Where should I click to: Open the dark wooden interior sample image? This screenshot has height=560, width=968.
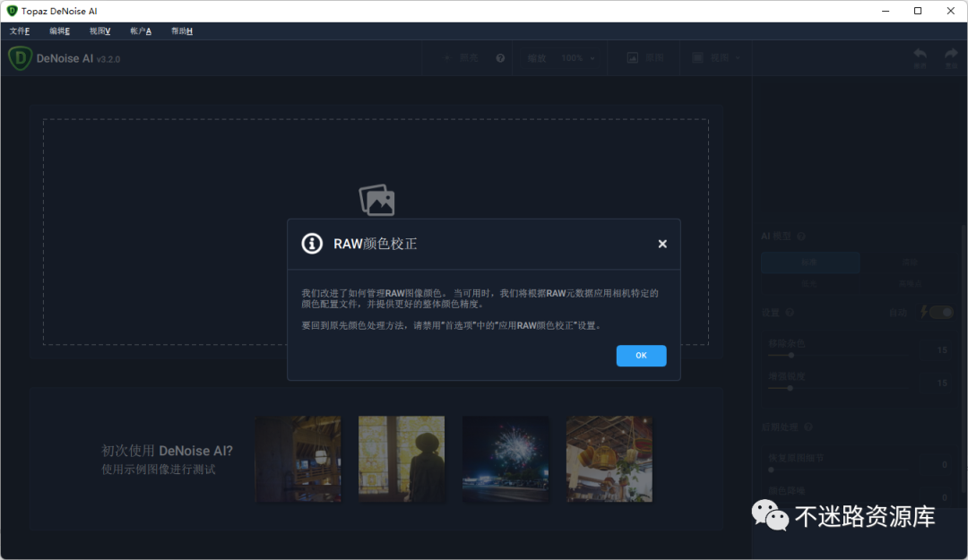click(298, 459)
